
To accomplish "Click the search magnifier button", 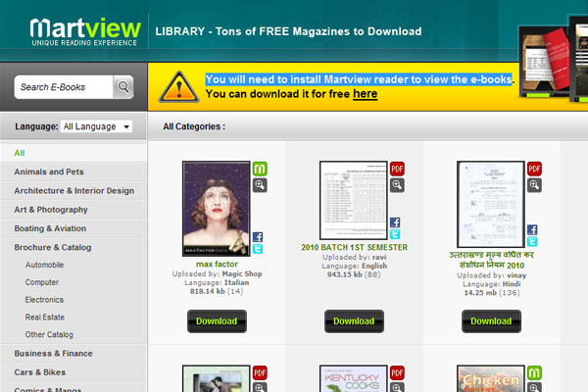I will (x=123, y=87).
